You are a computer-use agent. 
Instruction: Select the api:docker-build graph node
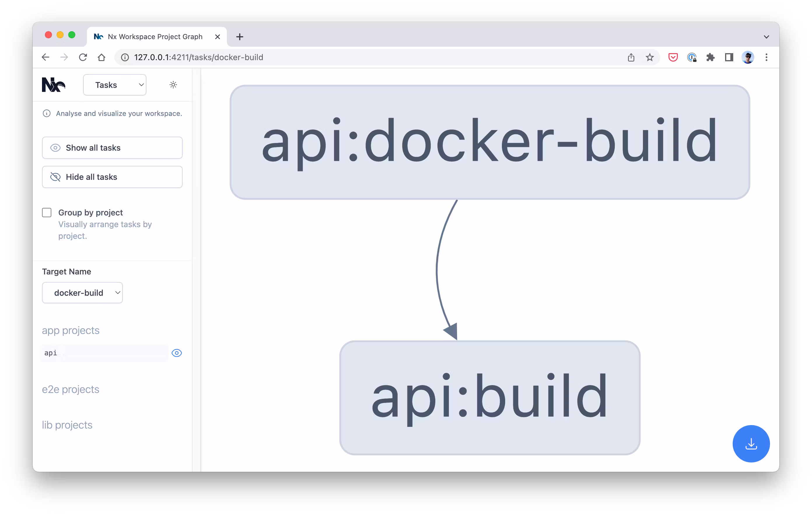click(x=490, y=142)
